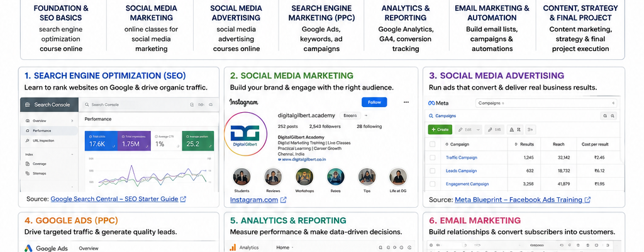644x252 pixels.
Task: Click the magnifier icon in Search Console search
Action: [87, 105]
